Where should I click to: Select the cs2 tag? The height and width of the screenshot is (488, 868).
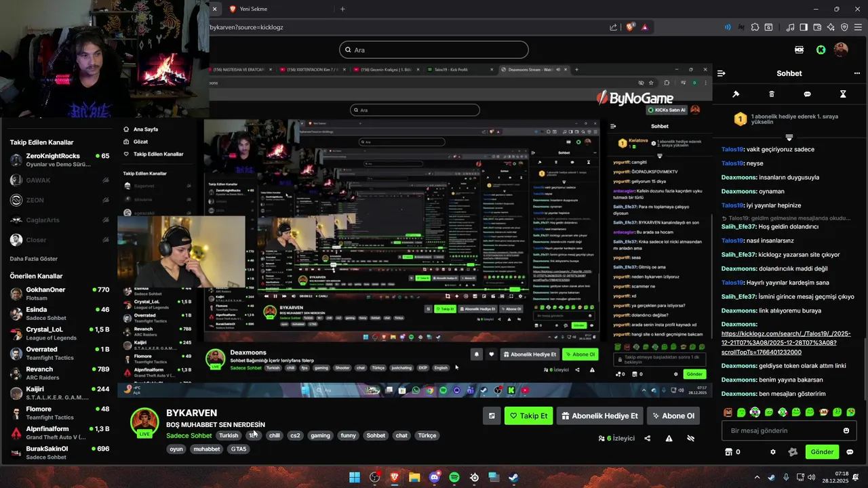point(295,436)
